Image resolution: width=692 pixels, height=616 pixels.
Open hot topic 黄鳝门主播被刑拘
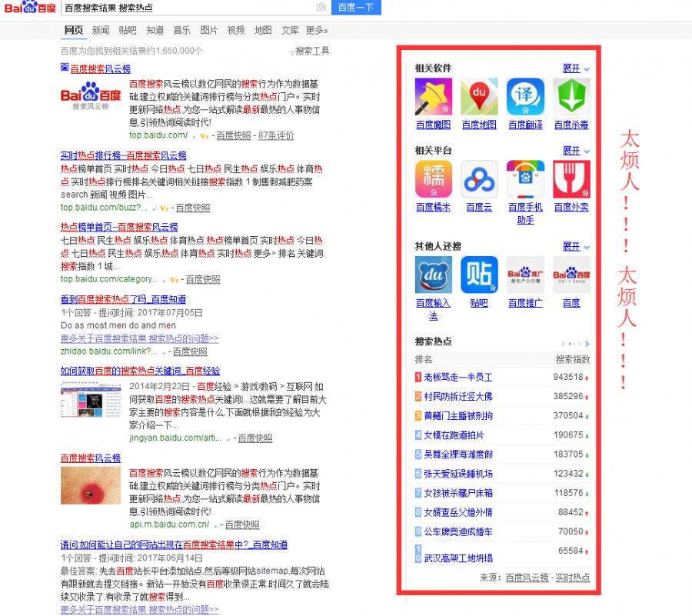click(x=458, y=416)
